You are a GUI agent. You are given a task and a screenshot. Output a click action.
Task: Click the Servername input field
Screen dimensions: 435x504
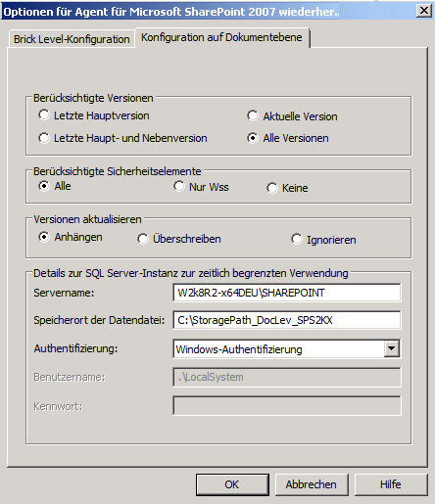click(287, 293)
